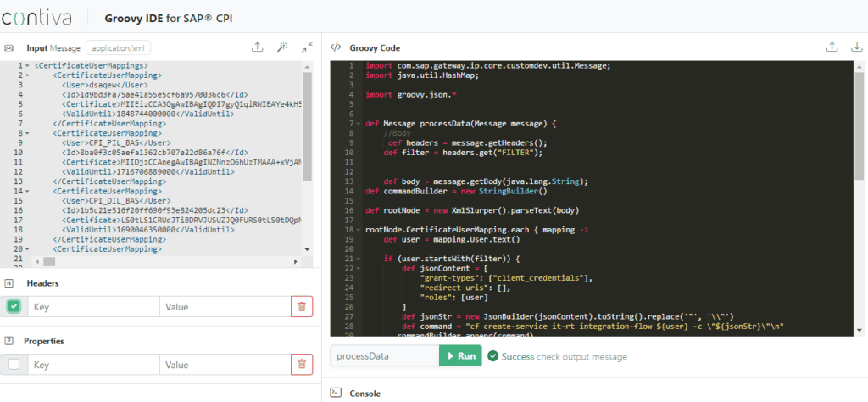The height and width of the screenshot is (402, 868).
Task: Click the magic wand format icon
Action: coord(282,47)
